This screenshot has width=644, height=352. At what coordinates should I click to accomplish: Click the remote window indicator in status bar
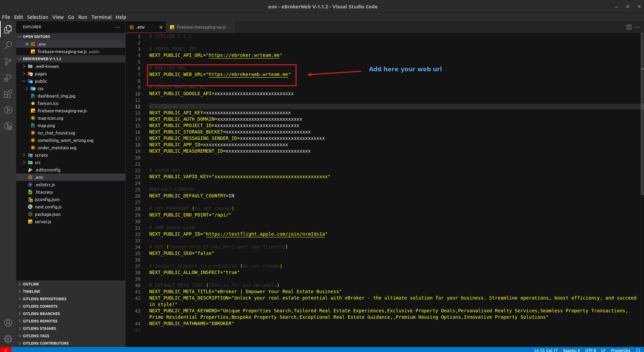point(6,350)
